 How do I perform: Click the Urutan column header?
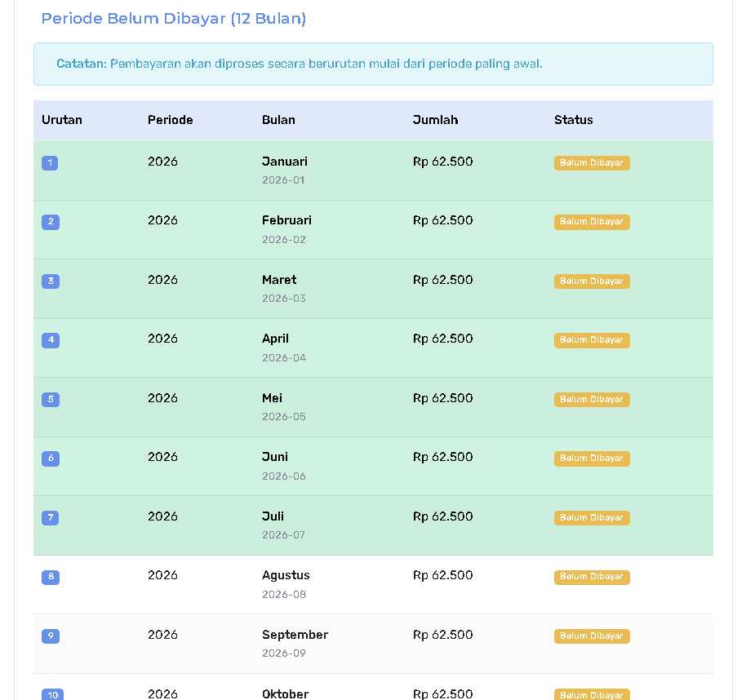(62, 120)
